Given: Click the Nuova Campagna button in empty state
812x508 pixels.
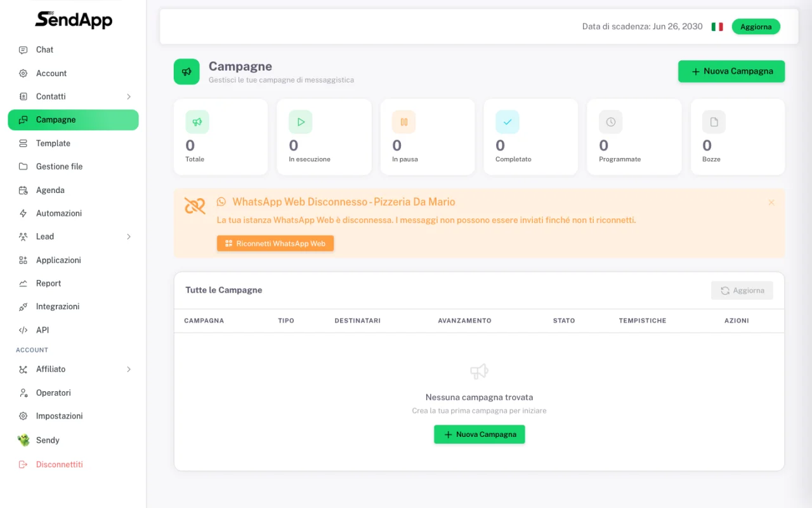Looking at the screenshot, I should 480,434.
